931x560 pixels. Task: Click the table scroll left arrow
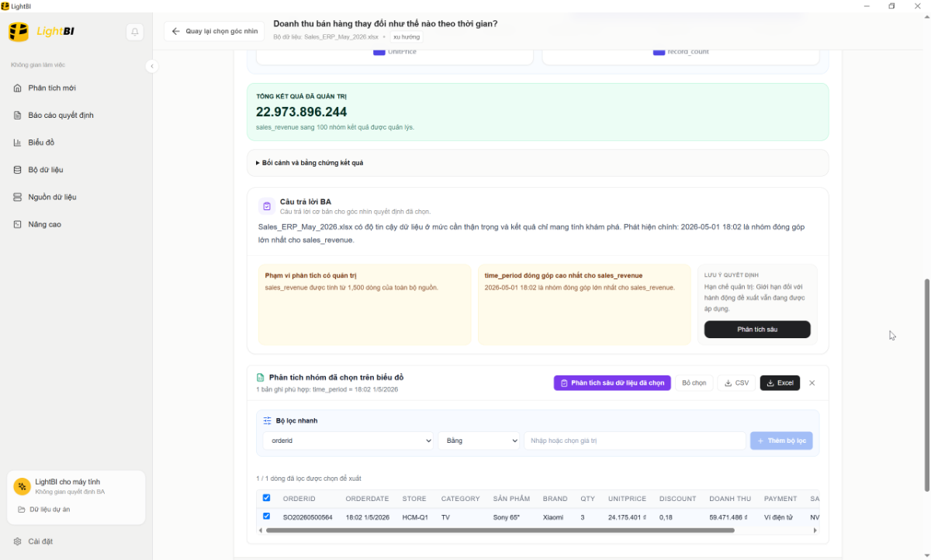260,531
